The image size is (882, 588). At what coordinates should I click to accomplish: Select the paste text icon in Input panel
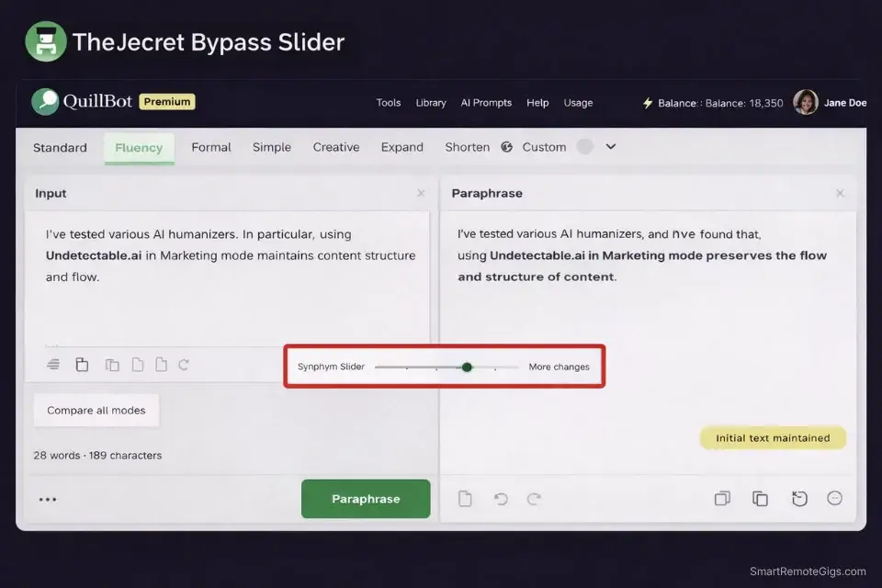tap(82, 364)
